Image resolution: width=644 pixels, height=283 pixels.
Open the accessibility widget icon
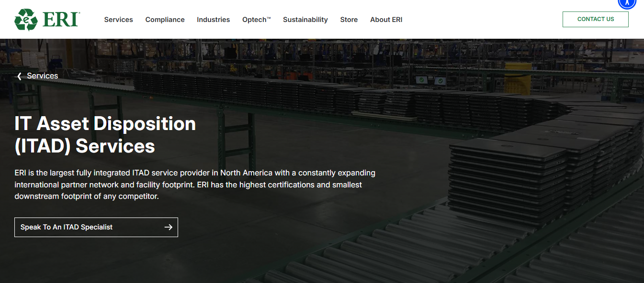pyautogui.click(x=627, y=3)
